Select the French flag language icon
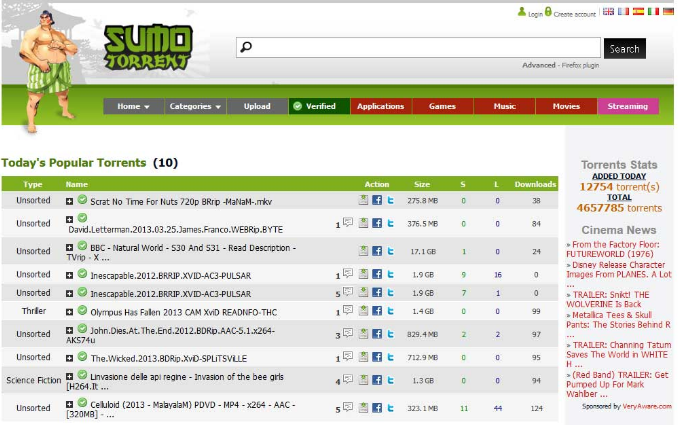 click(x=623, y=11)
